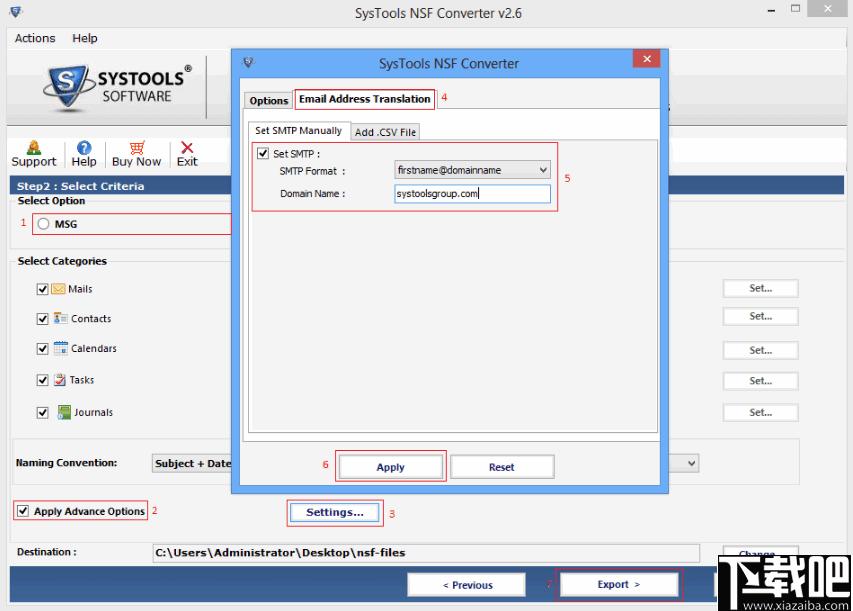Open the Help toolbar icon
The image size is (853, 611).
84,147
